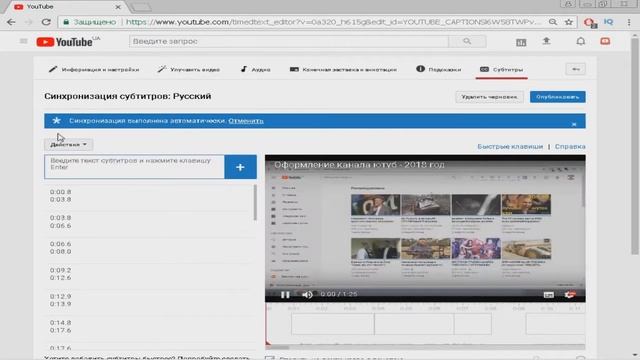Close the blue sync notification banner
This screenshot has height=360, width=640.
point(574,124)
